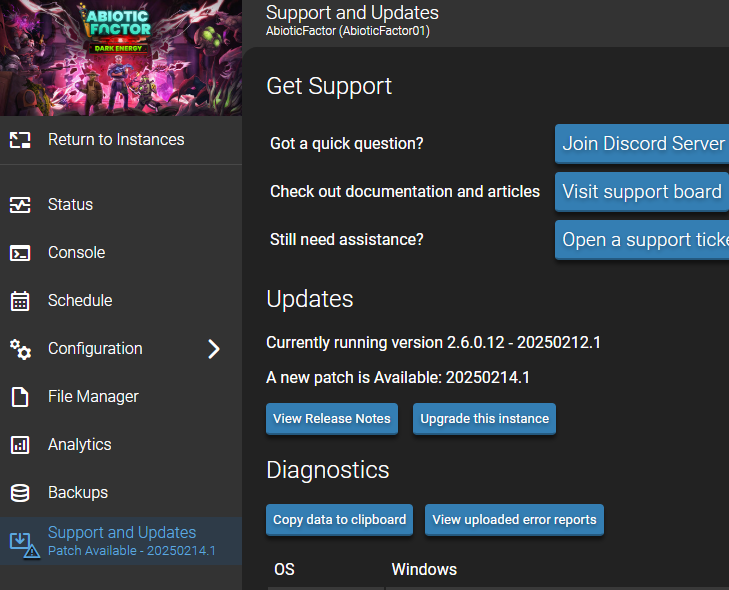Open the Console terminal icon
The height and width of the screenshot is (590, 729).
tap(20, 253)
